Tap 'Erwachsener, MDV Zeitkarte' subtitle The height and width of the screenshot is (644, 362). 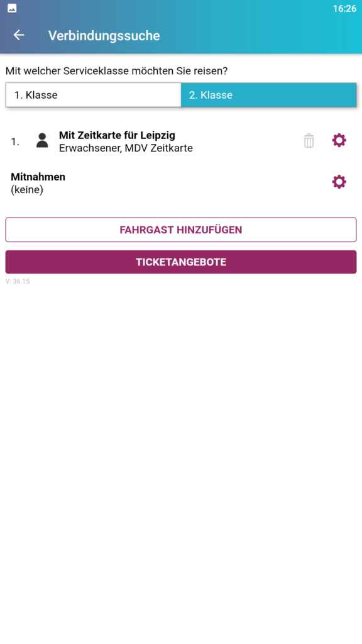[126, 148]
